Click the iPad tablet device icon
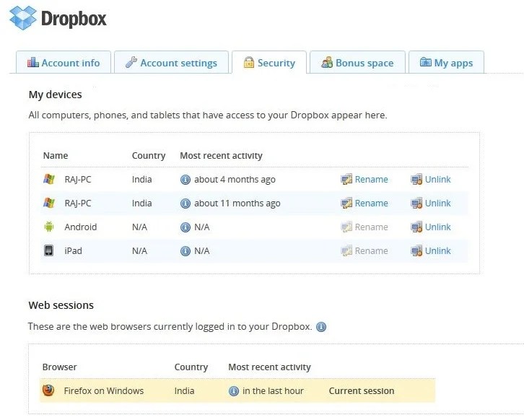Viewport: 524px width, 420px height. [49, 250]
